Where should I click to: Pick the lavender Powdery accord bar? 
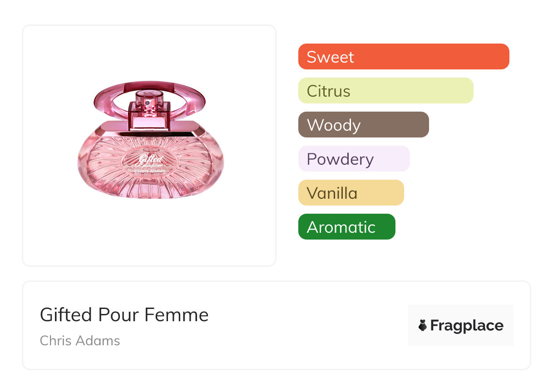(x=354, y=159)
